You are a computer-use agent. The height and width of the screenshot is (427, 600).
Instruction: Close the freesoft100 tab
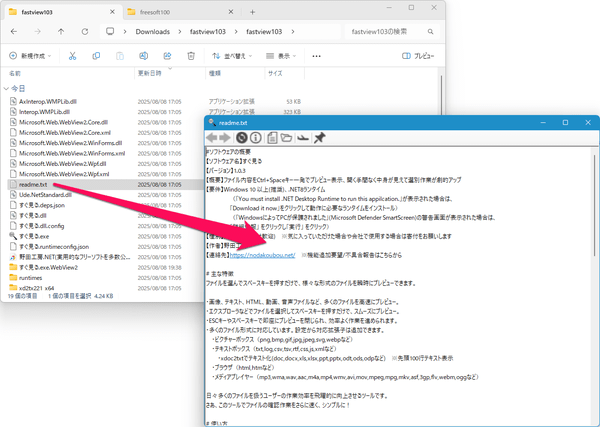click(x=231, y=12)
